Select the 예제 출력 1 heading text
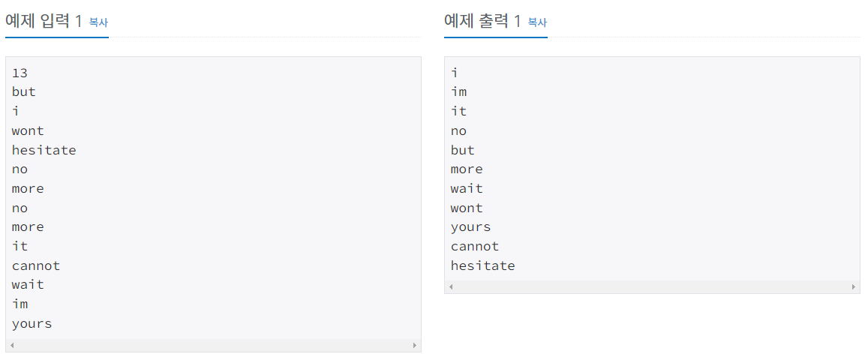The height and width of the screenshot is (363, 868). click(482, 22)
